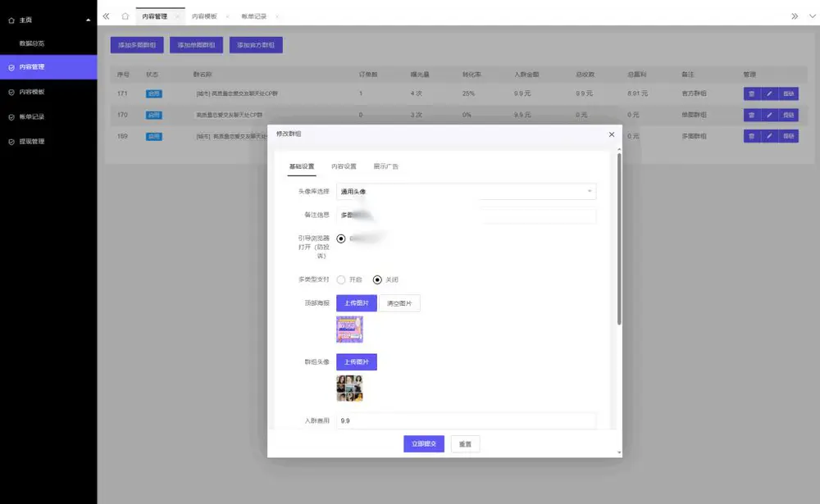
Task: Click the dialog vertical scrollbar thumb
Action: tap(619, 239)
